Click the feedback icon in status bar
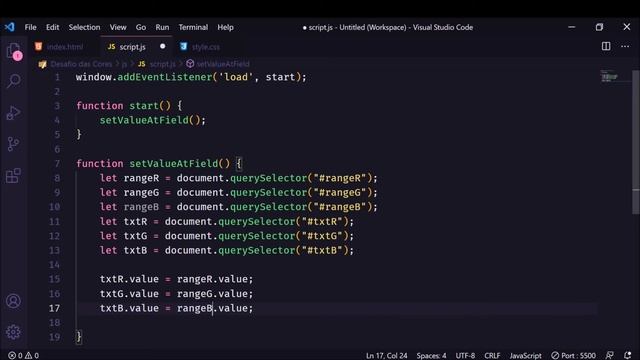 click(x=609, y=355)
